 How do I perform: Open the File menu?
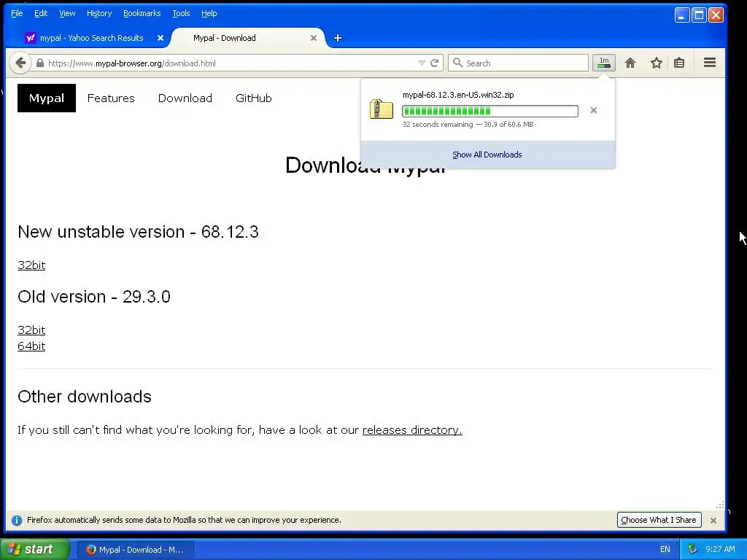coord(17,13)
